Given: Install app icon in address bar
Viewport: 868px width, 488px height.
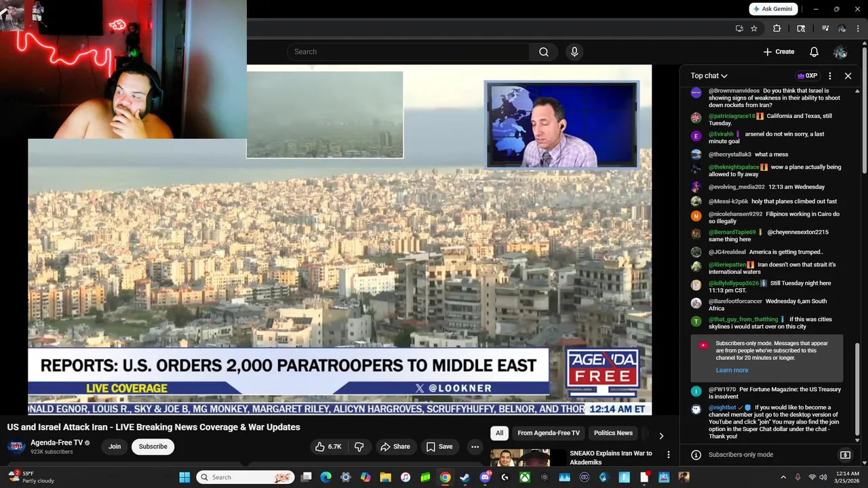Looking at the screenshot, I should coord(739,28).
